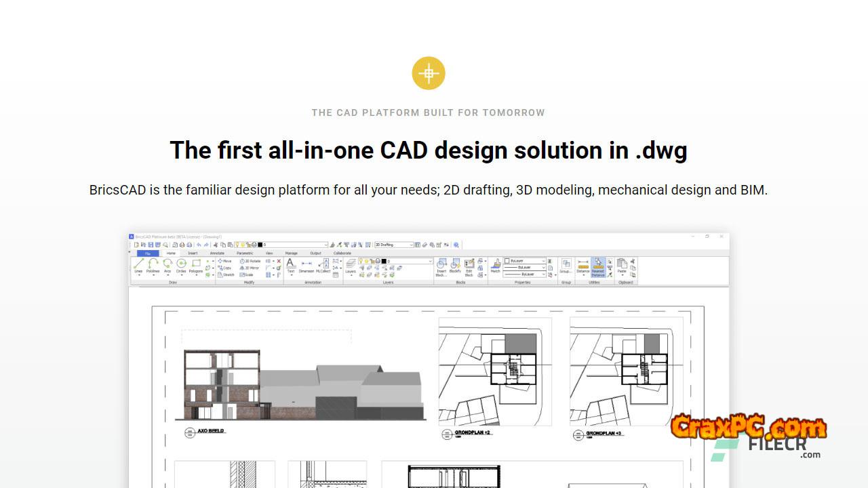
Task: Click the Insert Block tool
Action: tap(441, 267)
